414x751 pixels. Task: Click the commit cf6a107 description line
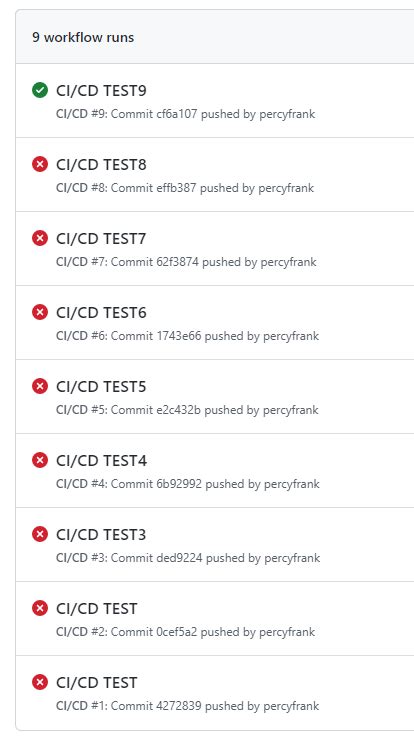pyautogui.click(x=185, y=114)
